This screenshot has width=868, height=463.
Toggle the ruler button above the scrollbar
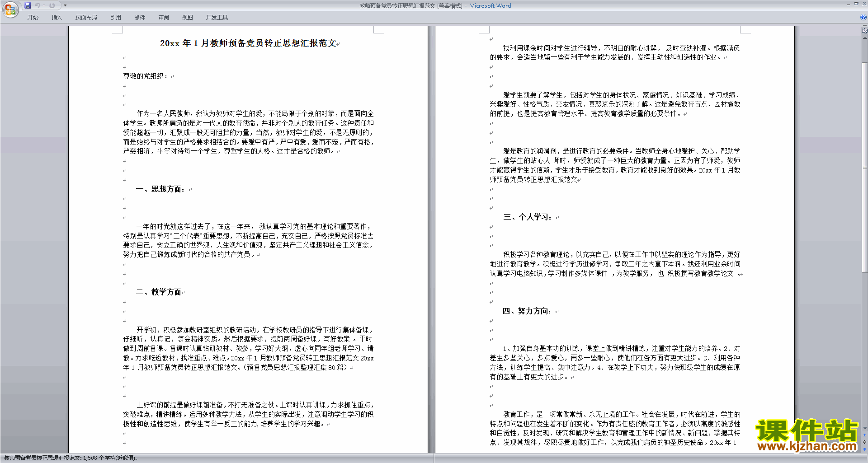pyautogui.click(x=865, y=31)
